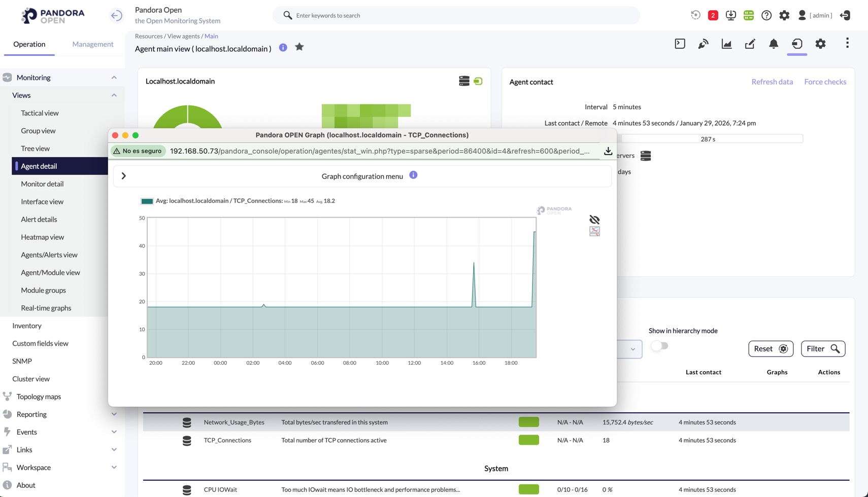The height and width of the screenshot is (497, 868).
Task: Click the logout icon next to admin
Action: coord(845,15)
